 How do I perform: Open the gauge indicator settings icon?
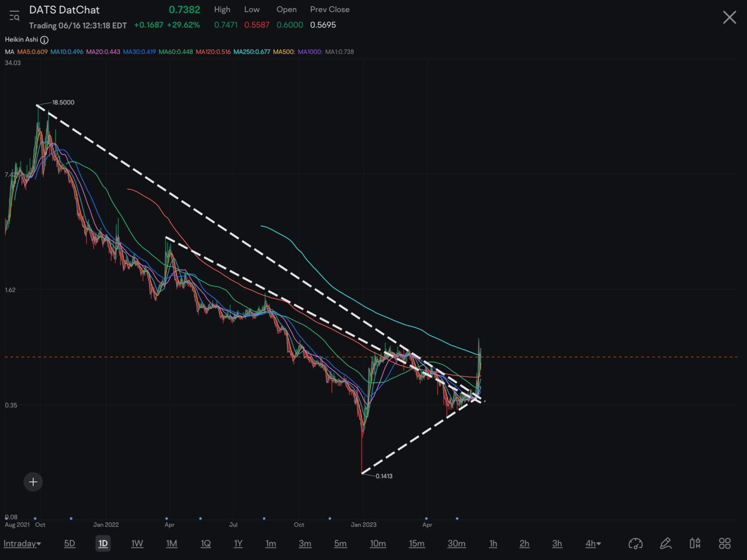pos(635,544)
